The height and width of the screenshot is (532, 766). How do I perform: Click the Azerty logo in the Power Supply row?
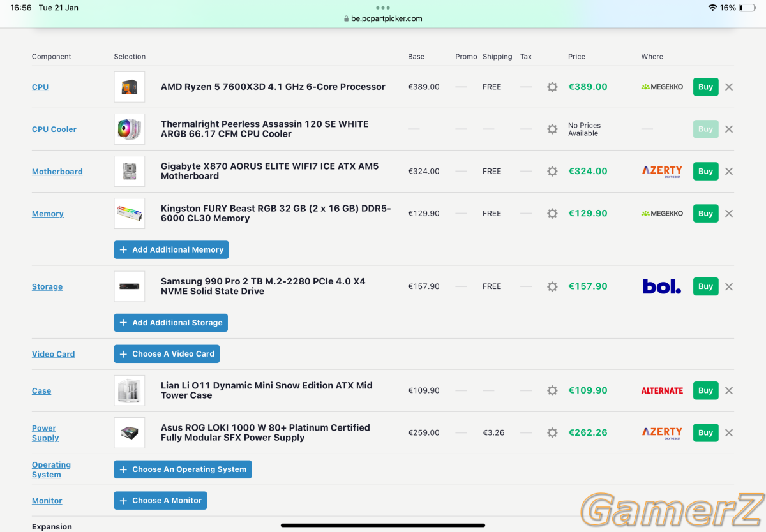pyautogui.click(x=662, y=432)
